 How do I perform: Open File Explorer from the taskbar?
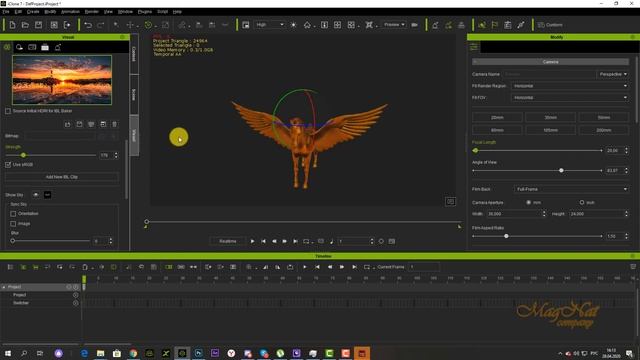100,353
